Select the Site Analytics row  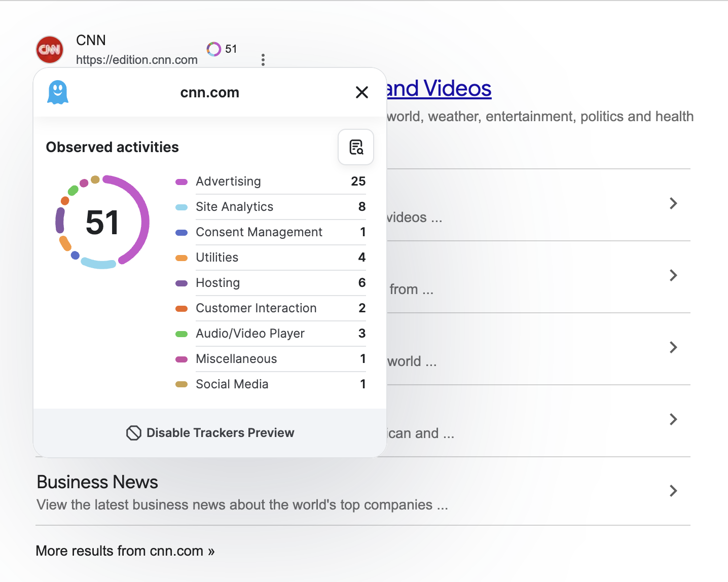[x=271, y=207]
